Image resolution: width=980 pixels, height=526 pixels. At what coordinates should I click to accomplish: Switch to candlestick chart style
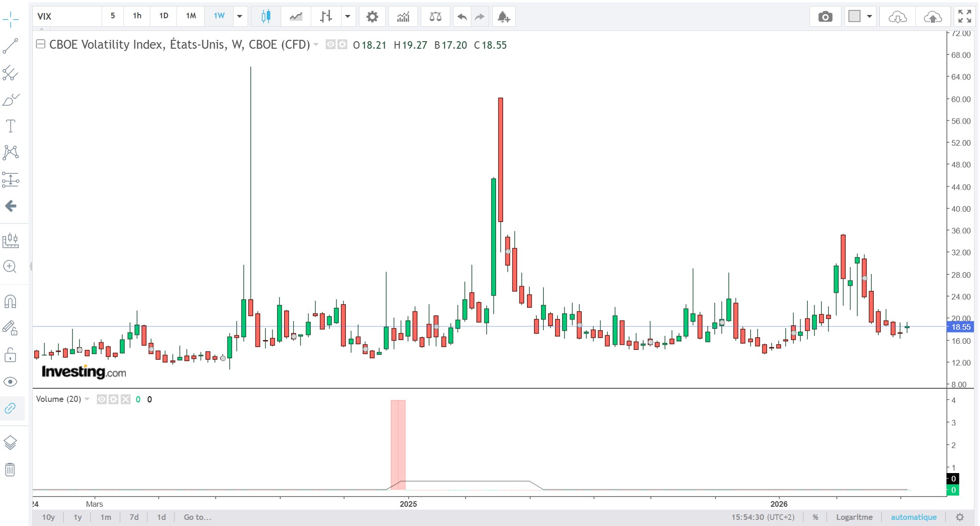(266, 17)
